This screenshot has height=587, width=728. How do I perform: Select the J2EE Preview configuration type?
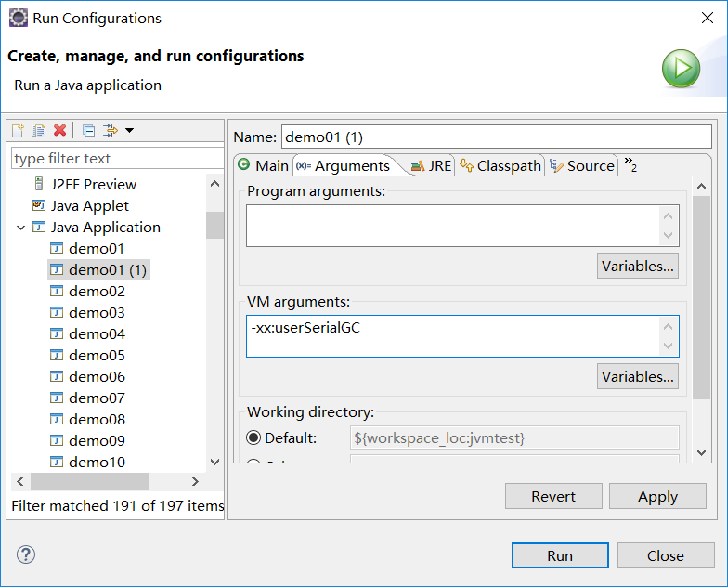pyautogui.click(x=93, y=184)
